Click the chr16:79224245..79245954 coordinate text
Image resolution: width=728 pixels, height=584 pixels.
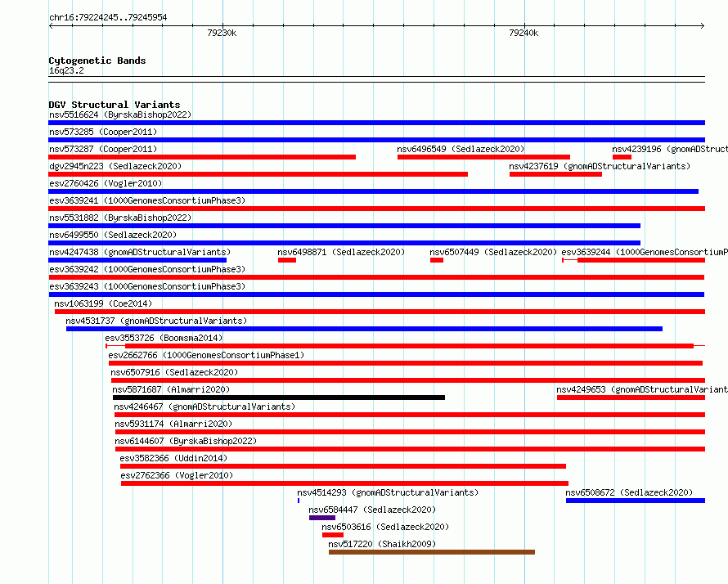108,17
